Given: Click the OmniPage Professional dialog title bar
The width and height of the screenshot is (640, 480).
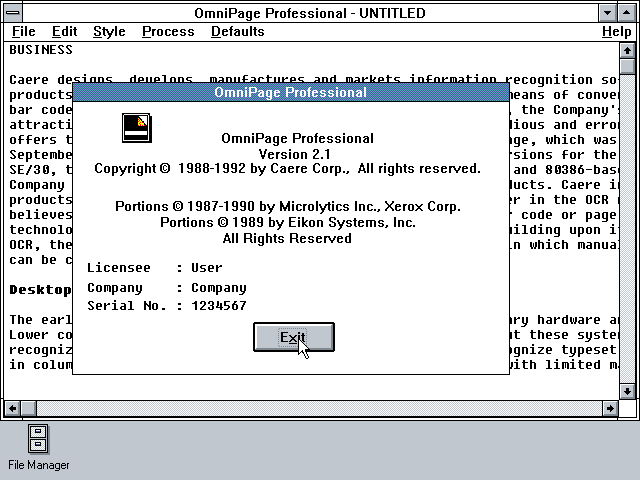Looking at the screenshot, I should 291,92.
